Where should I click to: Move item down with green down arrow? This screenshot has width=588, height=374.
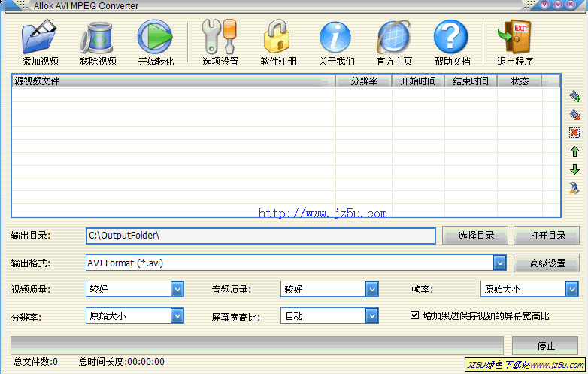pyautogui.click(x=574, y=169)
